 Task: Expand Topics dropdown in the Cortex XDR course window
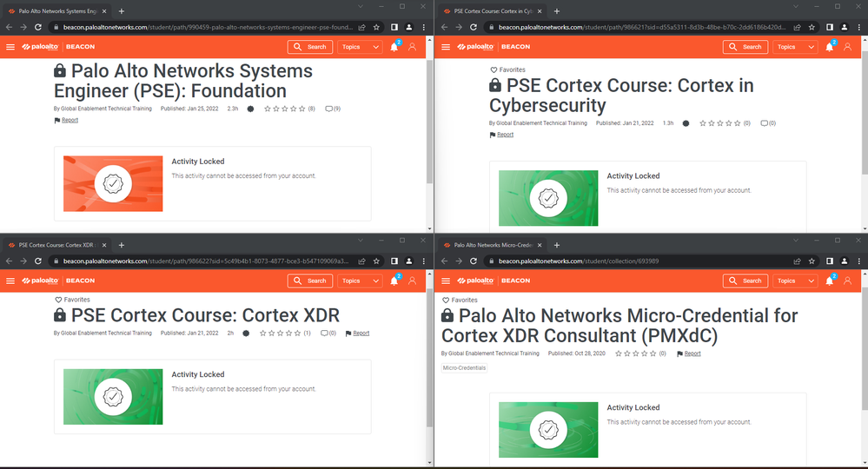(360, 281)
